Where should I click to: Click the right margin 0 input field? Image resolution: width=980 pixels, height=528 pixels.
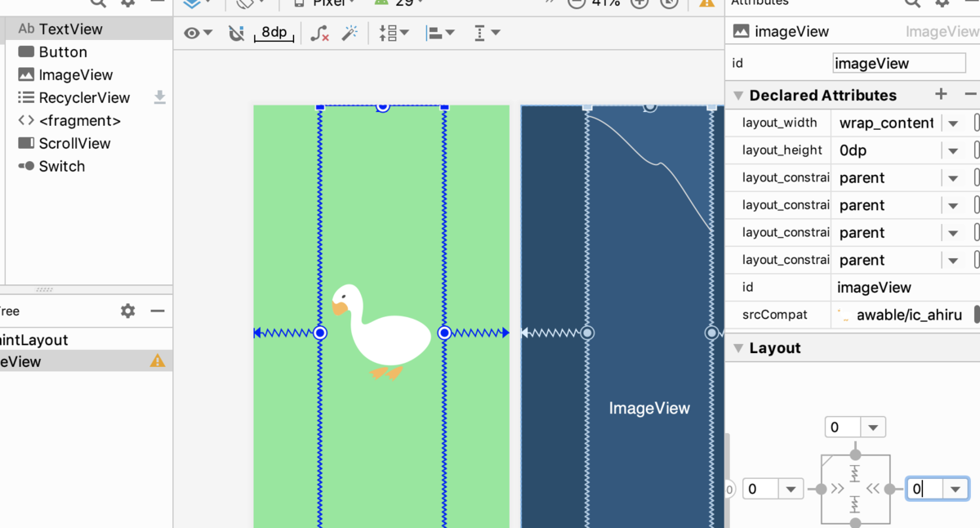coord(924,489)
